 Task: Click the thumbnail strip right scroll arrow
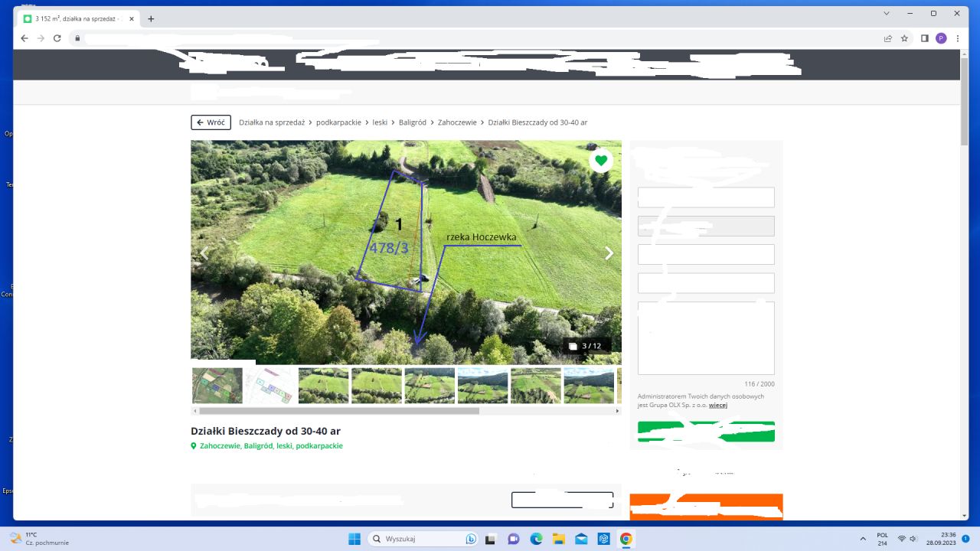[x=618, y=411]
